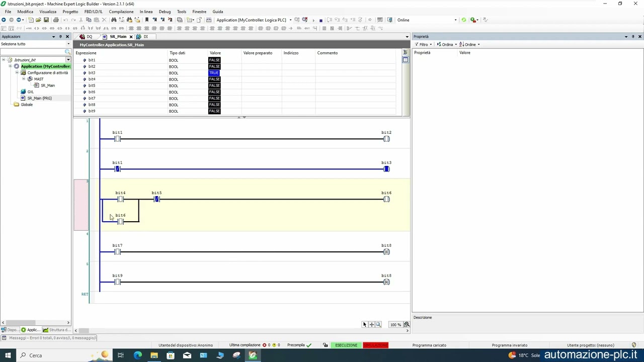Collapse the Istruzioni_bit tree node
This screenshot has width=644, height=362.
(x=4, y=60)
